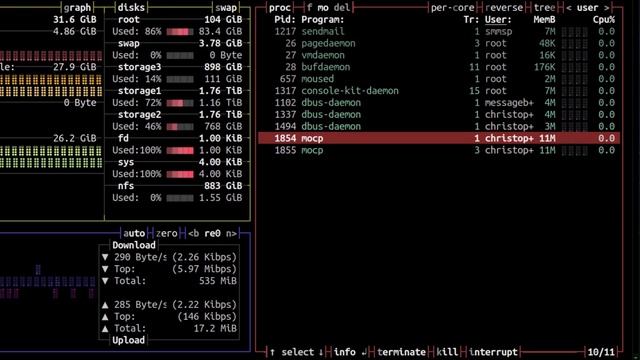This screenshot has height=360, width=640.
Task: Select the pagedaemon process row
Action: (439, 43)
